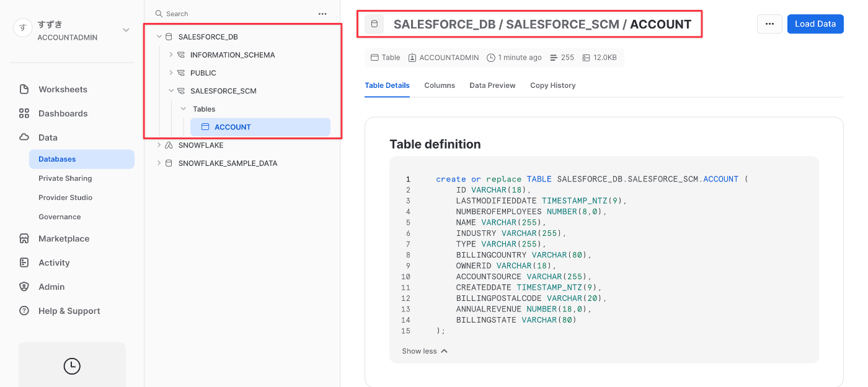Go to Dashboards label in the sidebar
868x387 pixels.
pyautogui.click(x=63, y=113)
